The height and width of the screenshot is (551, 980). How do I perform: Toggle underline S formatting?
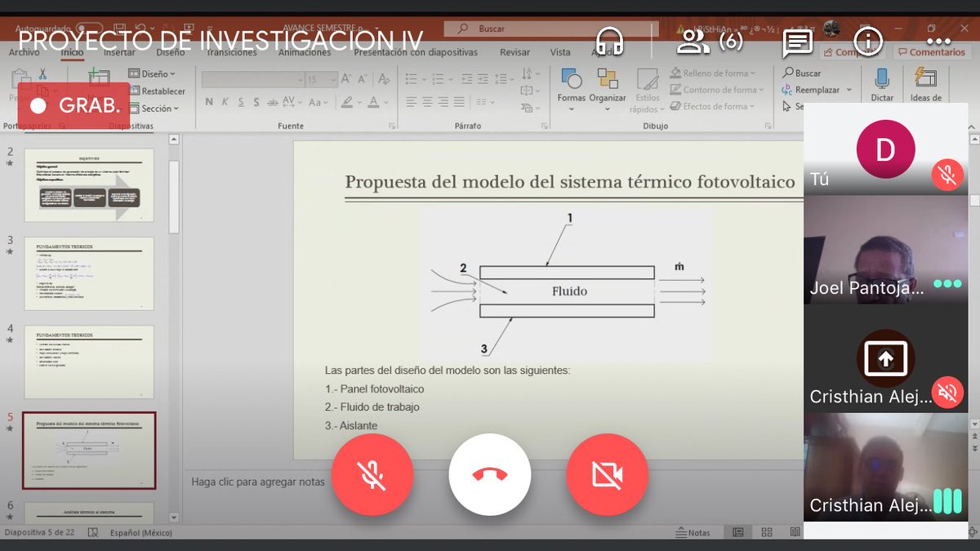241,102
